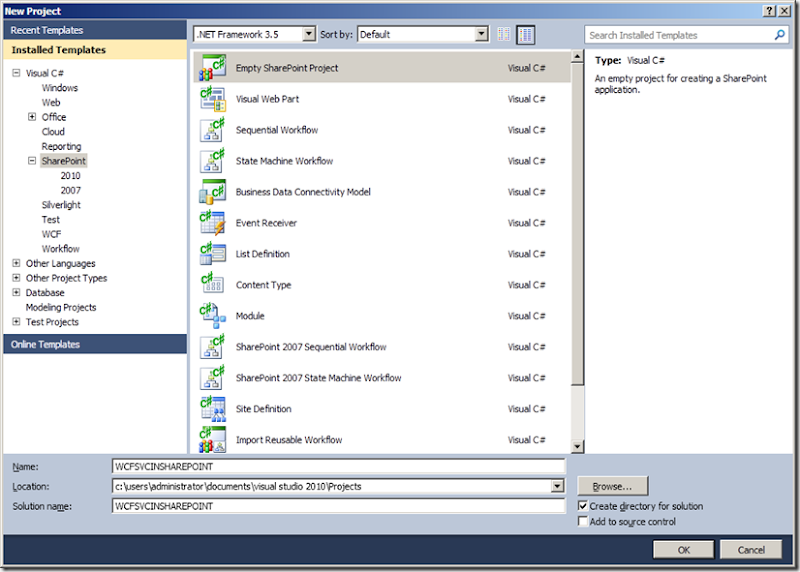Click the project Name field
This screenshot has height=572, width=800.
pos(338,466)
